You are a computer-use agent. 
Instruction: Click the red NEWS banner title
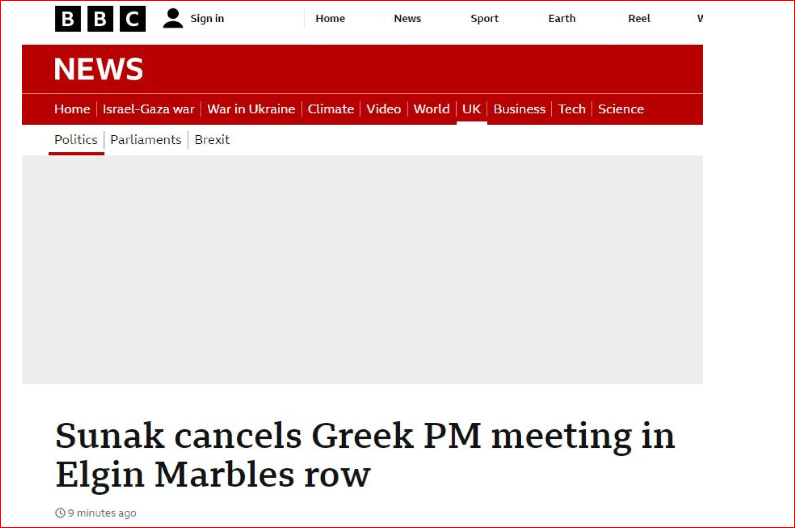[98, 69]
